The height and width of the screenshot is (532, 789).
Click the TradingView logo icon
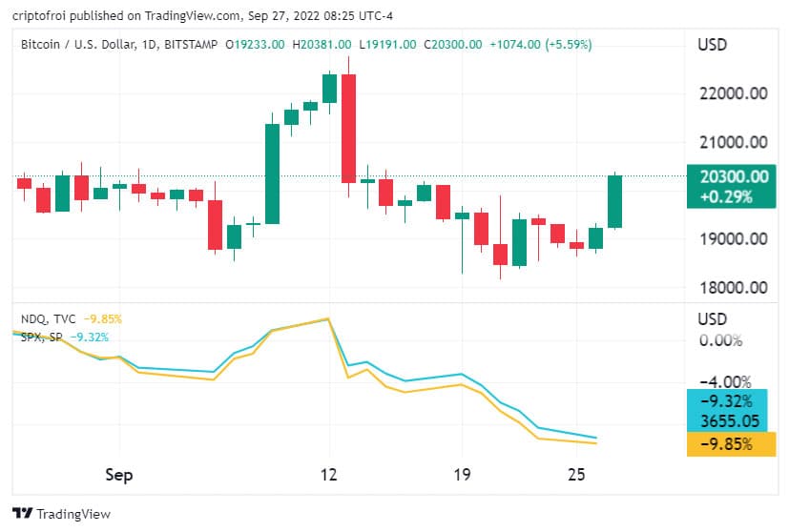[23, 514]
